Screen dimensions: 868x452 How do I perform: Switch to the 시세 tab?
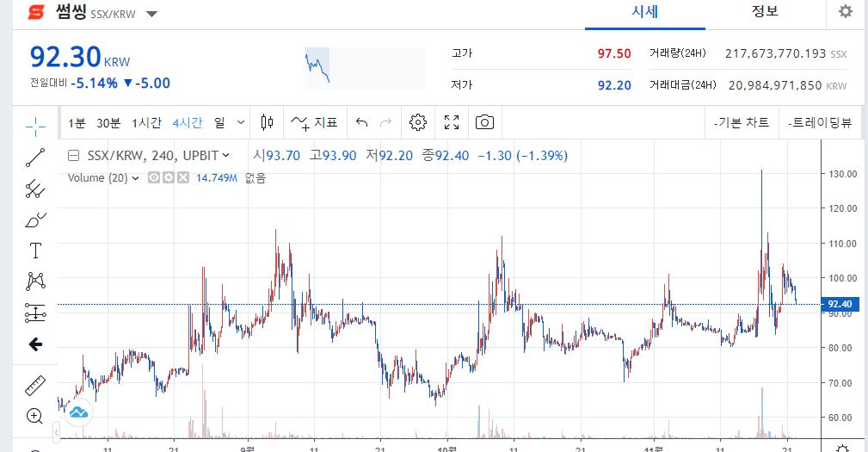click(645, 12)
